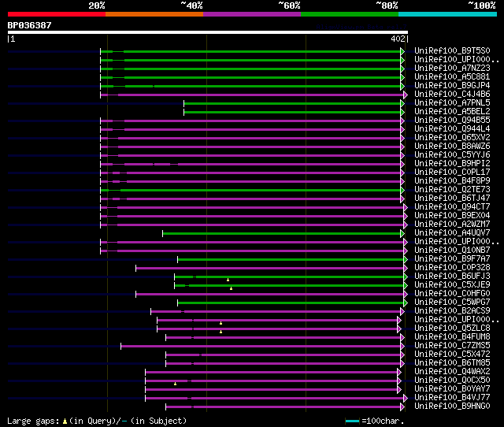Select the UniRef100_B9HPI2 label

tap(452, 164)
